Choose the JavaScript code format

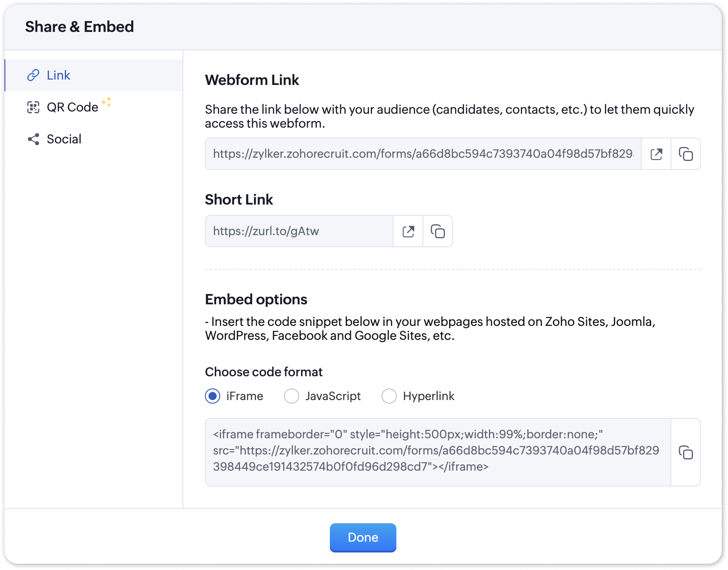click(x=292, y=396)
